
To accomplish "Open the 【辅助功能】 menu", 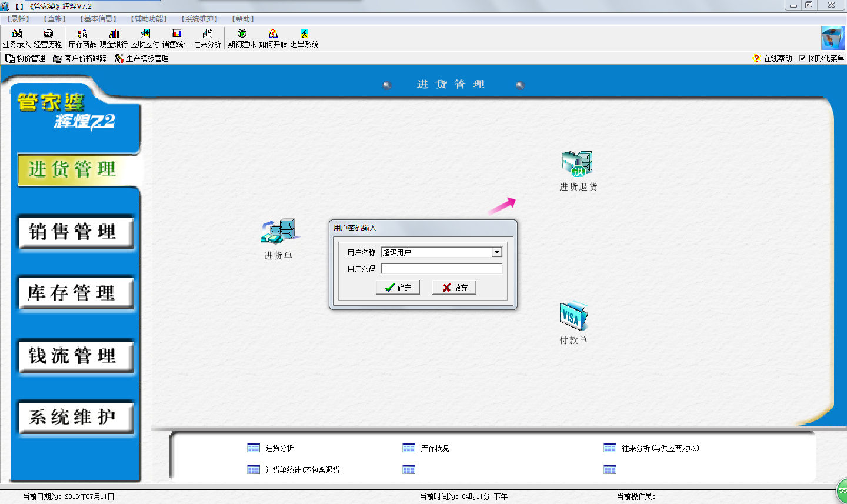I will (x=149, y=19).
